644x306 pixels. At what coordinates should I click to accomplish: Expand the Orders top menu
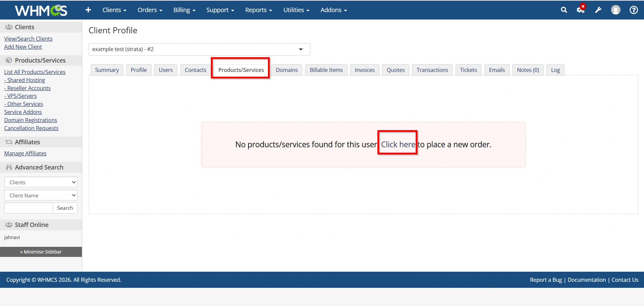150,10
